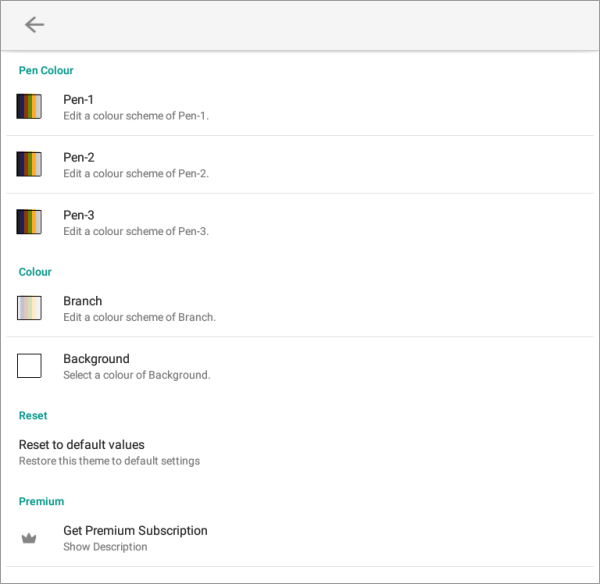600x584 pixels.
Task: Click 'Edit a colour scheme of Pen-1' text
Action: click(136, 116)
